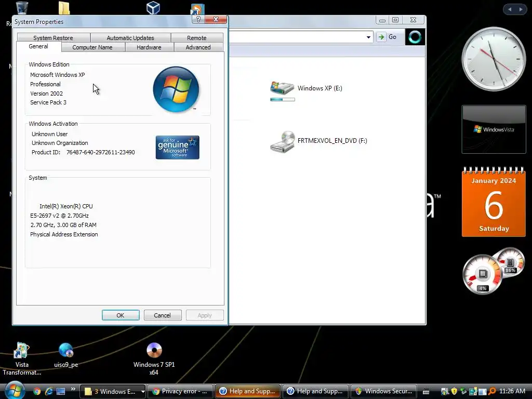This screenshot has height=399, width=532.
Task: Click the Explorer address input field
Action: (x=297, y=37)
